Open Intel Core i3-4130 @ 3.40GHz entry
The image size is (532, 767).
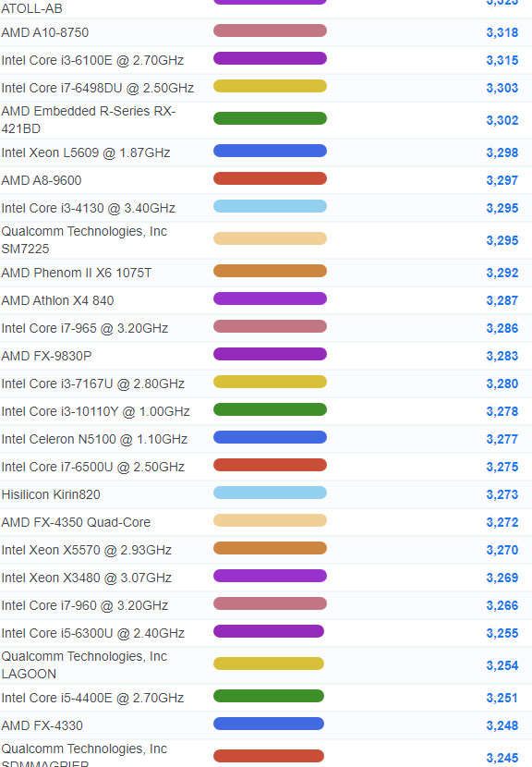pyautogui.click(x=88, y=208)
